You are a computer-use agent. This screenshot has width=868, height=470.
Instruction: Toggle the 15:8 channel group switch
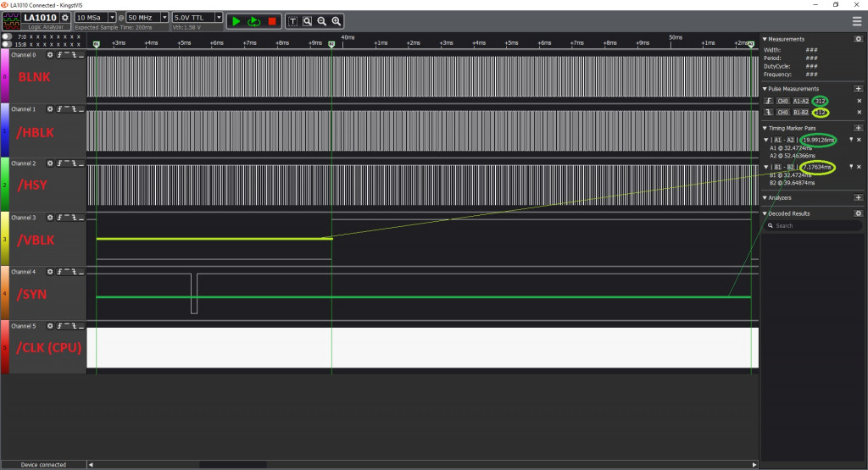tap(7, 44)
